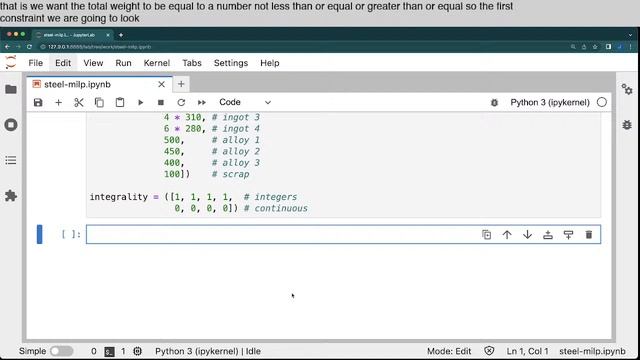Image resolution: width=640 pixels, height=360 pixels.
Task: Open the property inspector gears icon
Action: (627, 89)
